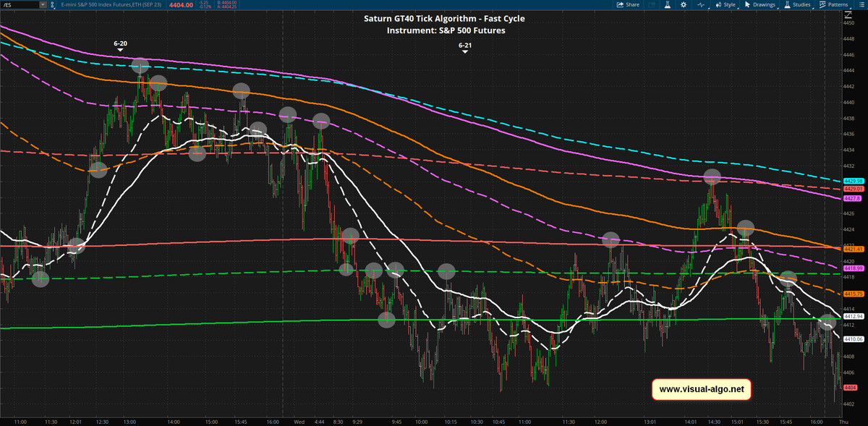Click the bid value B: 4404.00

tap(227, 3)
